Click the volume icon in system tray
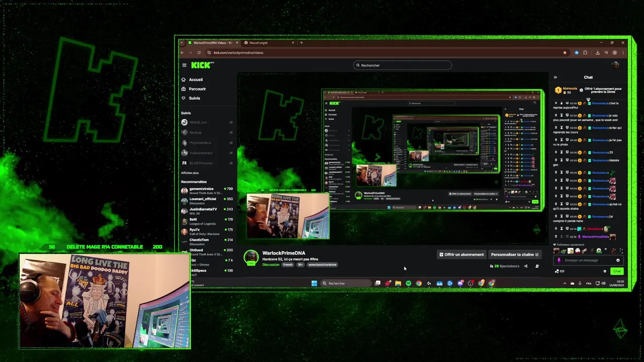Screen dimensions: 644x362 603,283
